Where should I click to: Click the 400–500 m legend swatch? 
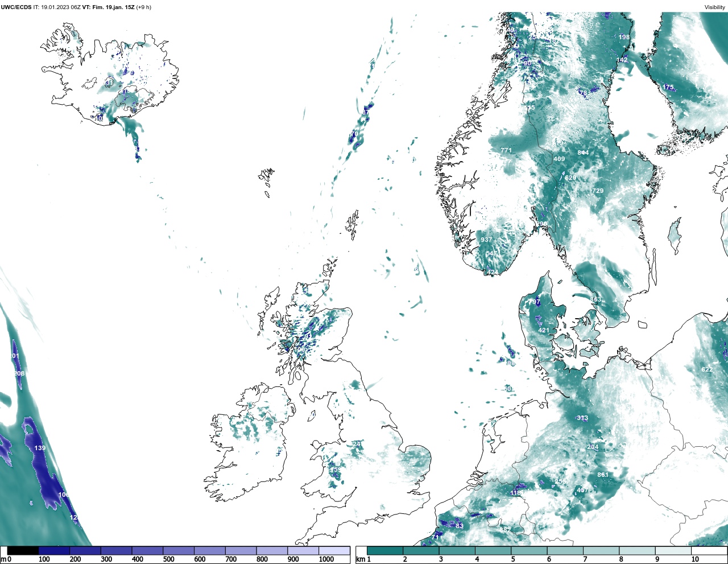(x=147, y=551)
